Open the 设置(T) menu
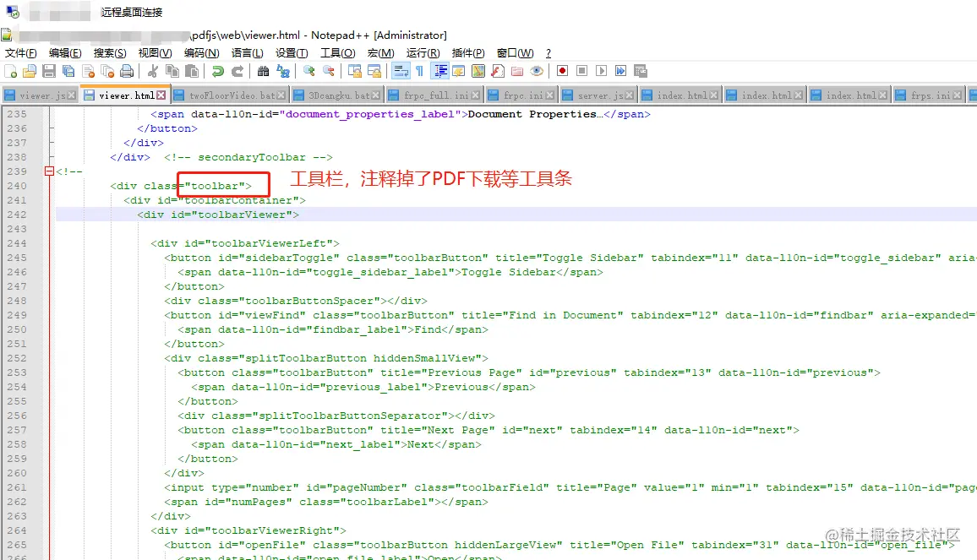Image resolution: width=977 pixels, height=560 pixels. tap(292, 53)
